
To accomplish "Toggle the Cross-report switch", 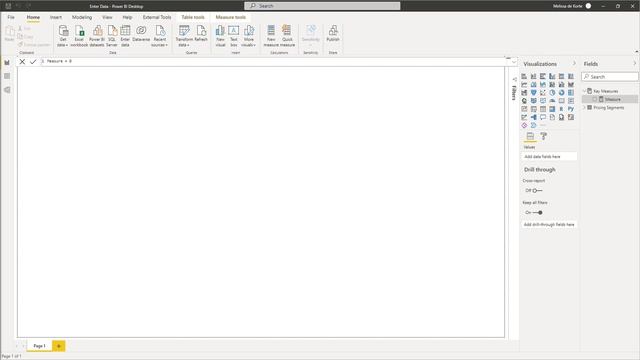I will pyautogui.click(x=537, y=191).
